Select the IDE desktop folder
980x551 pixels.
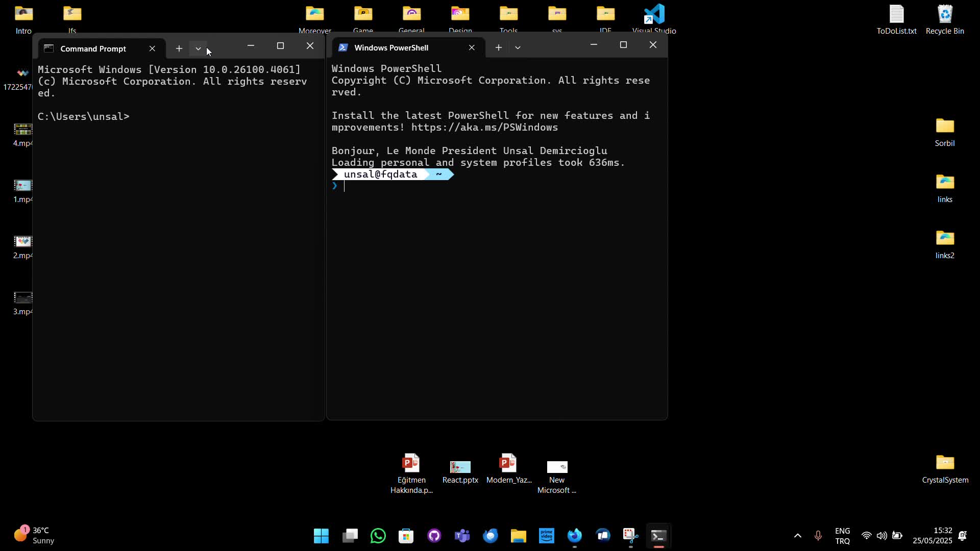coord(605,19)
